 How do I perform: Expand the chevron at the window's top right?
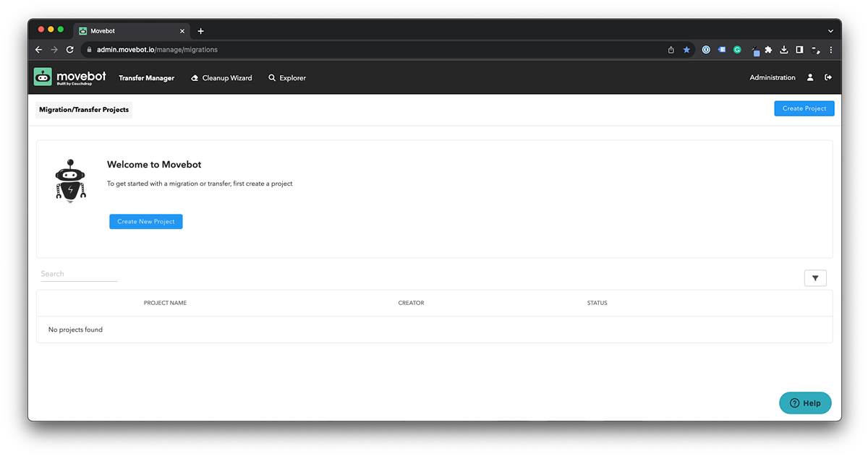pyautogui.click(x=830, y=30)
